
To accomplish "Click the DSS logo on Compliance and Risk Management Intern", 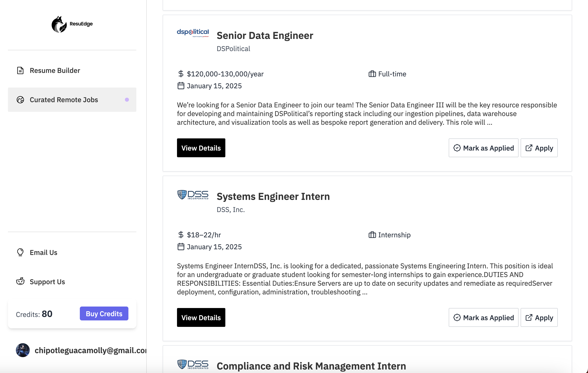I will (x=193, y=364).
